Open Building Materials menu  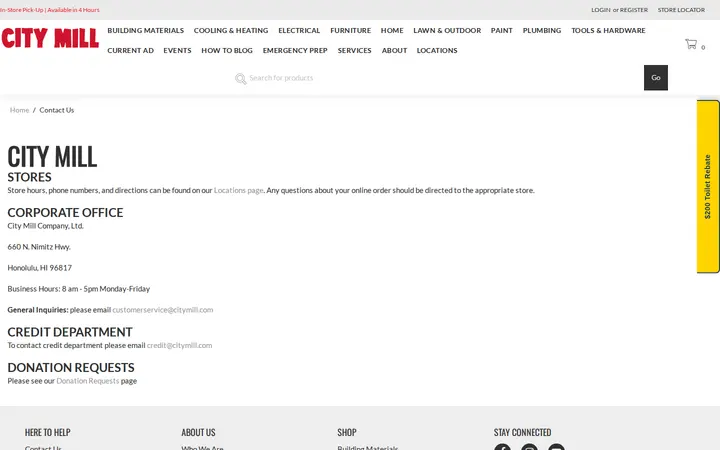pos(146,30)
